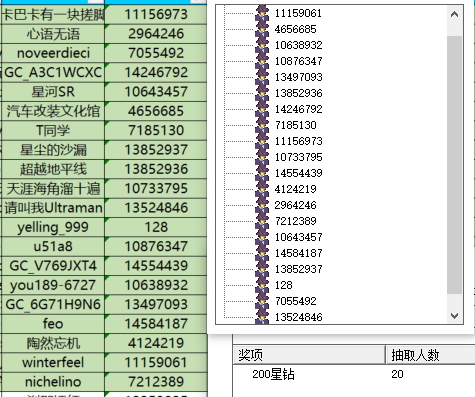Viewport: 475px width, 397px height.
Task: Click the avatar icon beside 11156973 in list
Action: click(262, 141)
